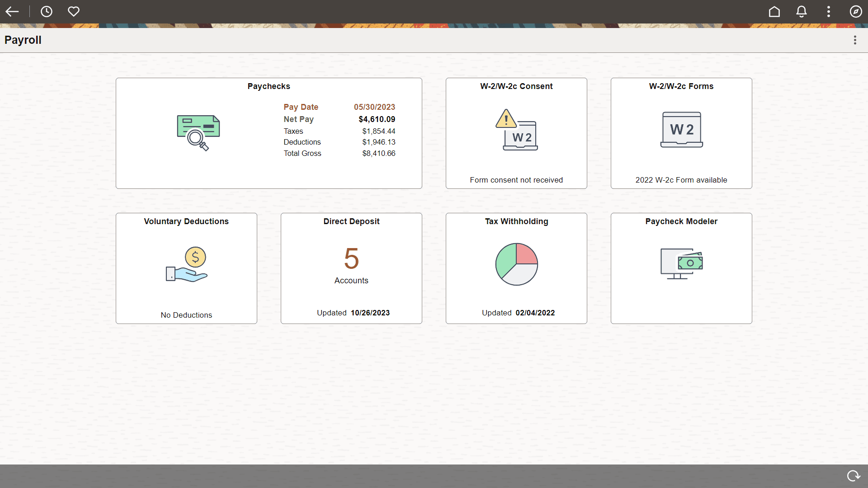Image resolution: width=868 pixels, height=488 pixels.
Task: Click the Tax Withholding pie chart
Action: tap(516, 264)
